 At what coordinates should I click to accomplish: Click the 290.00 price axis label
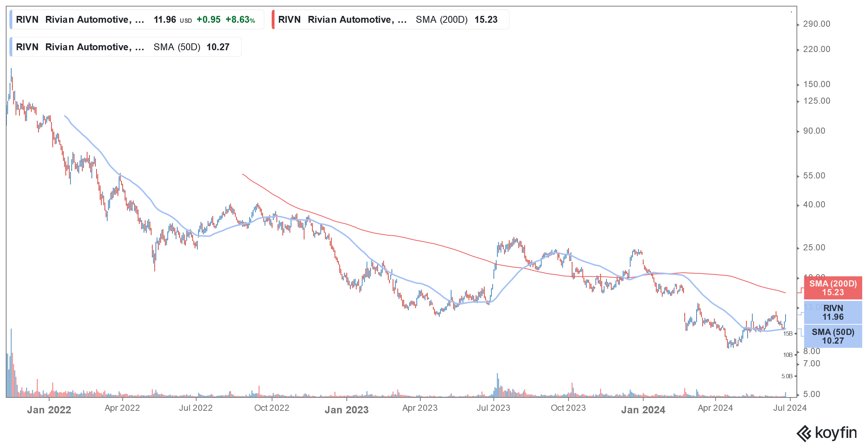[x=817, y=24]
